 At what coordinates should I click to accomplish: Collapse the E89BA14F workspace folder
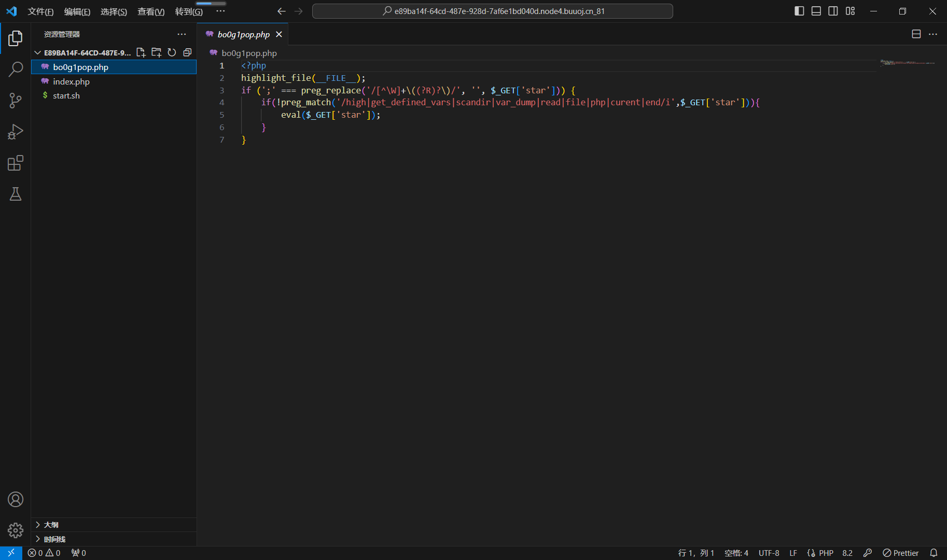pos(38,52)
